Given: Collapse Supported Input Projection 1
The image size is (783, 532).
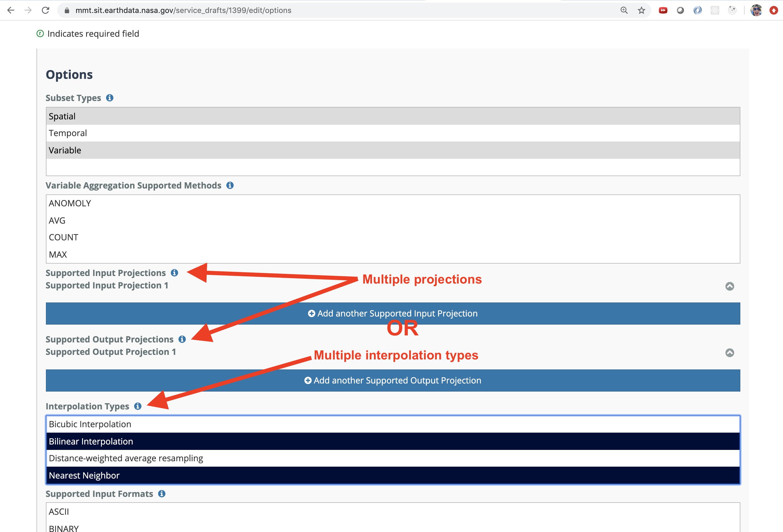Looking at the screenshot, I should (x=730, y=286).
